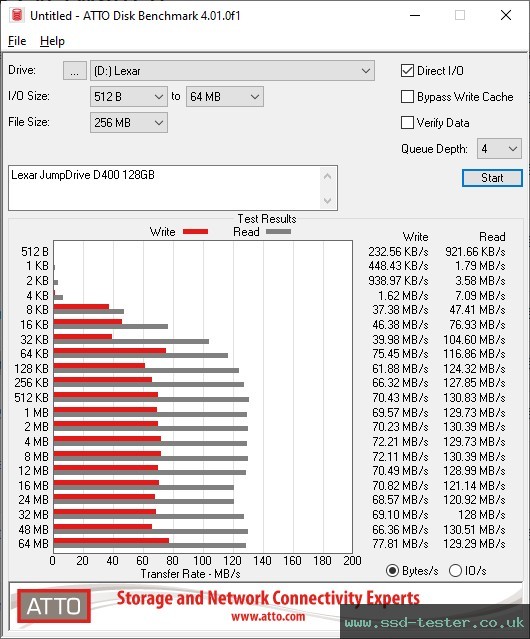This screenshot has width=530, height=639.
Task: Click the www.atto.com link in banner
Action: [x=268, y=616]
